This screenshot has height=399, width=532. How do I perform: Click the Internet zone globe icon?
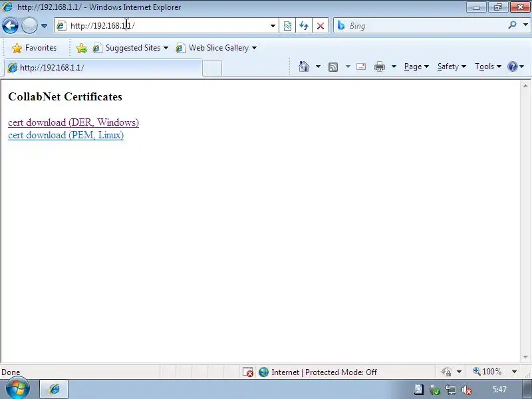(263, 372)
